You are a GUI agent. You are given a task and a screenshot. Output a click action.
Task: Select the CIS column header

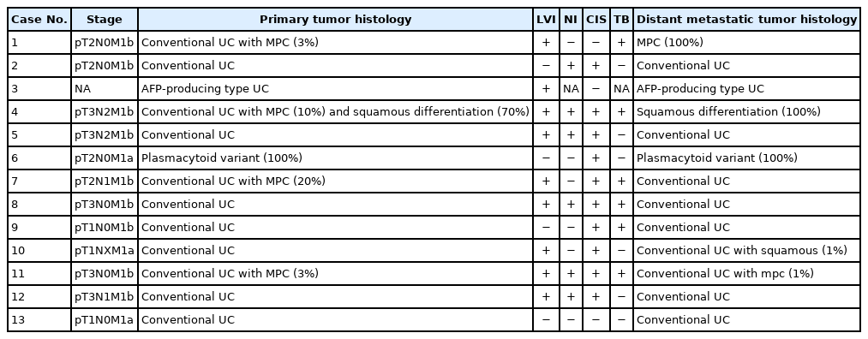tap(596, 20)
